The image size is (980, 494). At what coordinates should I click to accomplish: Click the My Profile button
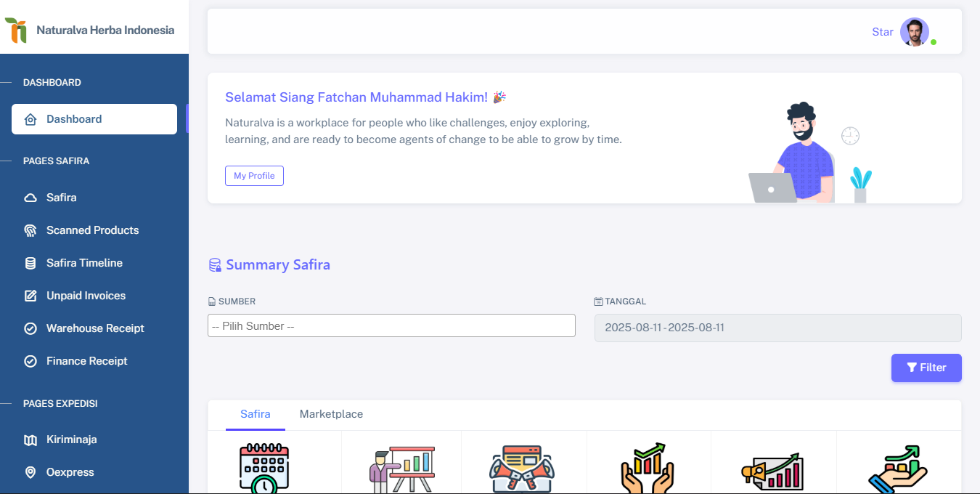254,176
